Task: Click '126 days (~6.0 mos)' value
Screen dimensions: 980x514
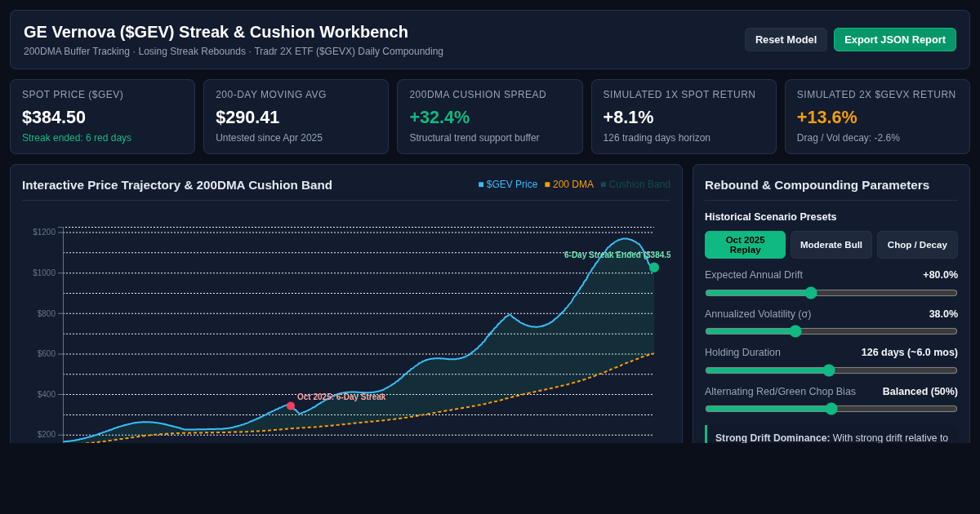Action: (x=909, y=352)
